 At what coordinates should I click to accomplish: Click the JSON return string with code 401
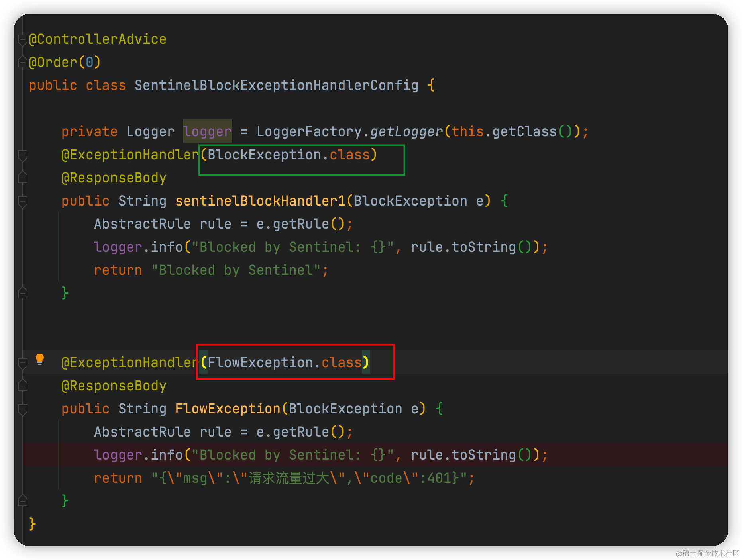point(313,478)
